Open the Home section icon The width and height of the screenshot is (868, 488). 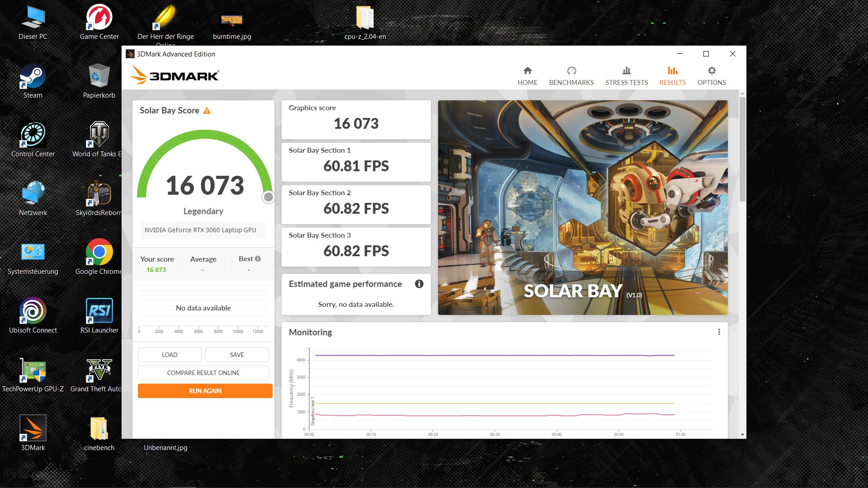pos(527,71)
